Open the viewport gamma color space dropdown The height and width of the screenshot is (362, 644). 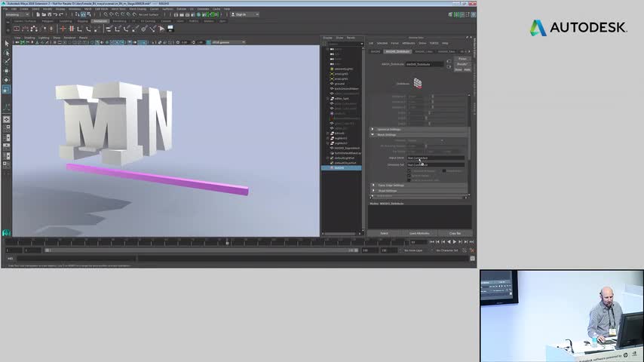click(228, 42)
